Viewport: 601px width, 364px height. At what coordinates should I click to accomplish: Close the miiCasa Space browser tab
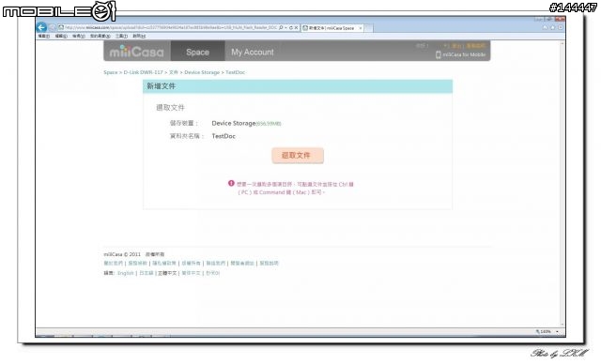point(361,28)
